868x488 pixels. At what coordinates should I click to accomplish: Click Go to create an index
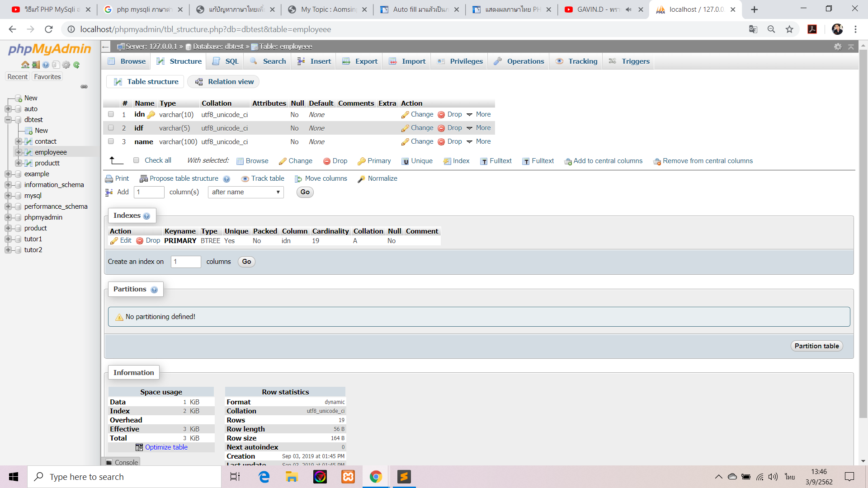coord(246,262)
